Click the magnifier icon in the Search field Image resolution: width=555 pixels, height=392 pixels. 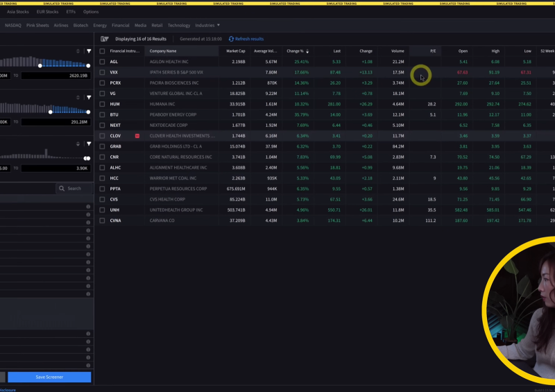tap(62, 188)
